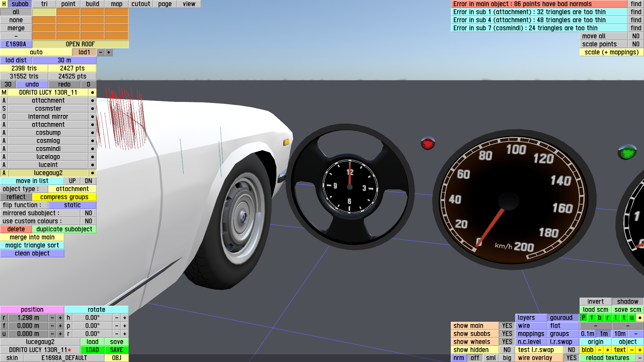Click the green P view button
This screenshot has width=644, height=362.
(x=583, y=318)
